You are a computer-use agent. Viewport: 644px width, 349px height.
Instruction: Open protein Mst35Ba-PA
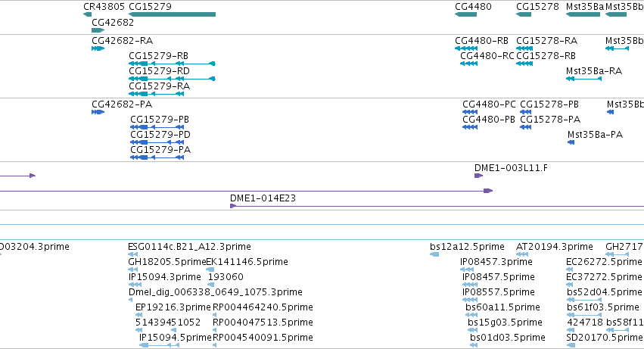[595, 135]
